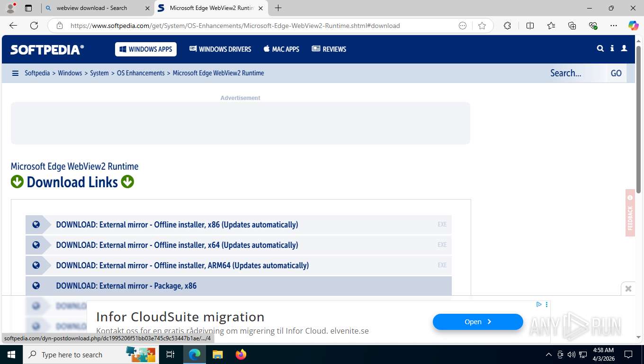Image resolution: width=644 pixels, height=364 pixels.
Task: Open the feedback smiley icon in address bar
Action: click(463, 26)
